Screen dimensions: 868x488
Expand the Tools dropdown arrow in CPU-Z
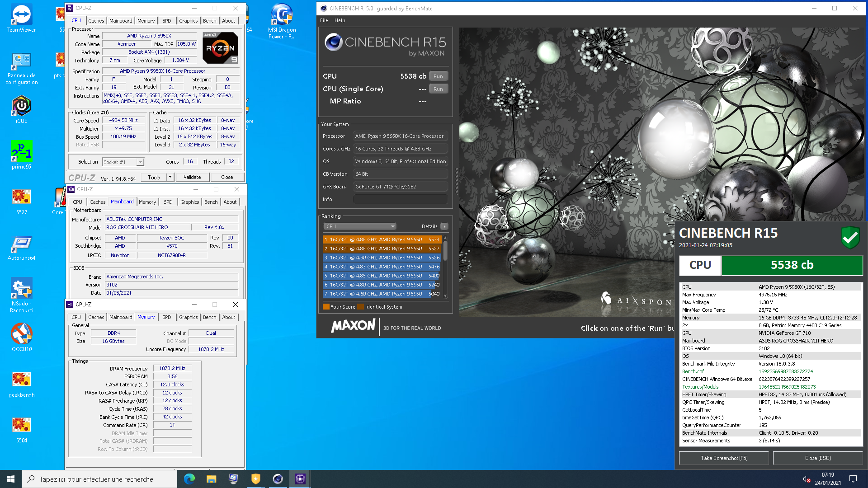tap(170, 177)
